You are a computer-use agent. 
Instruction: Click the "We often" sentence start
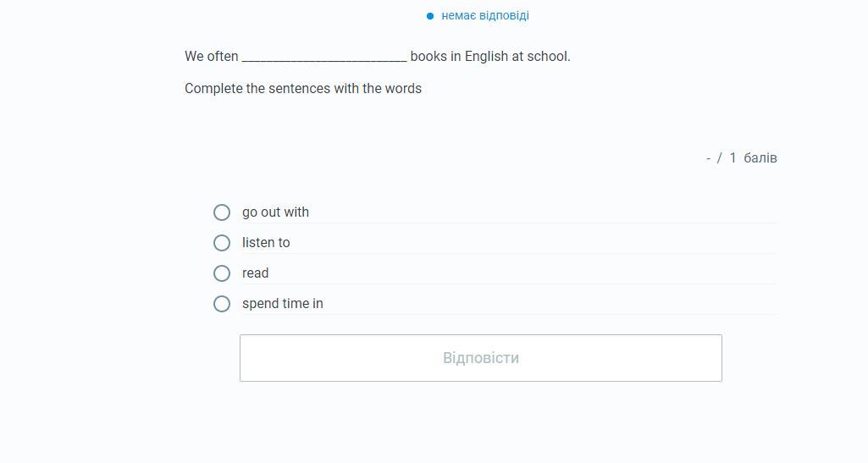click(212, 57)
